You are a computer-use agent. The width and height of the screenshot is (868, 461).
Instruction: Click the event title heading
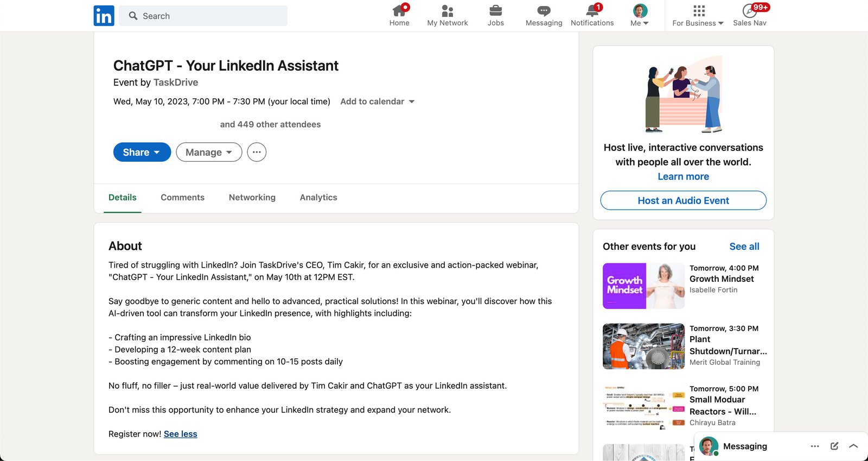point(226,66)
